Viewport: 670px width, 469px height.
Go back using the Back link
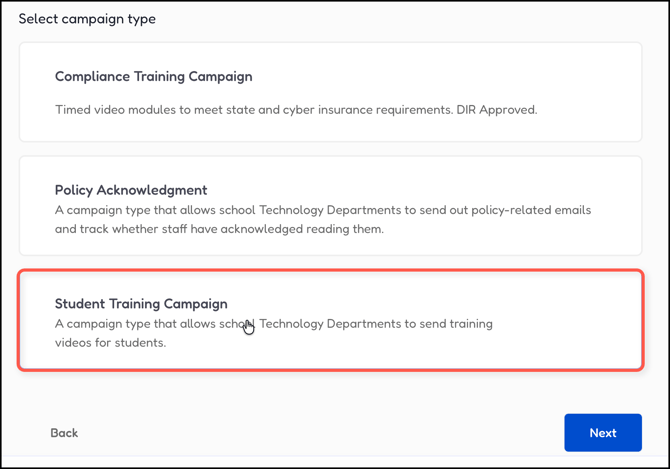click(64, 433)
